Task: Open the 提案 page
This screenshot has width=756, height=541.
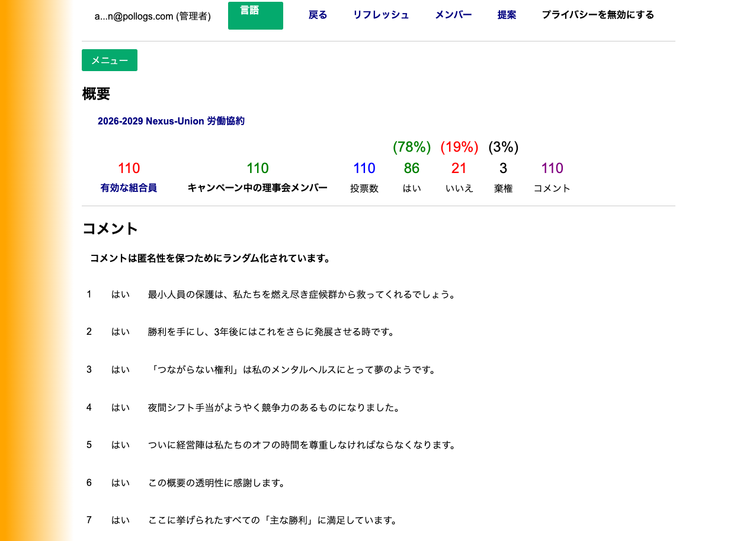Action: [507, 15]
